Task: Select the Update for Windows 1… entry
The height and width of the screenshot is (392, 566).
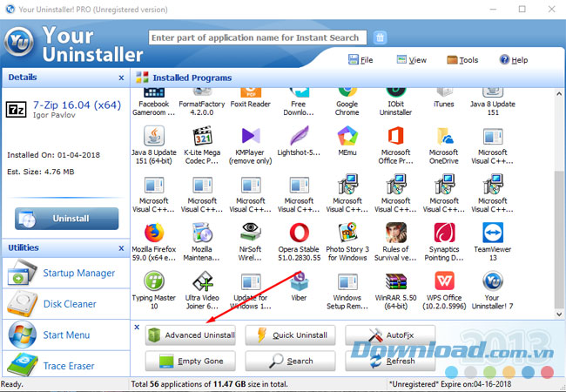Action: click(x=251, y=291)
